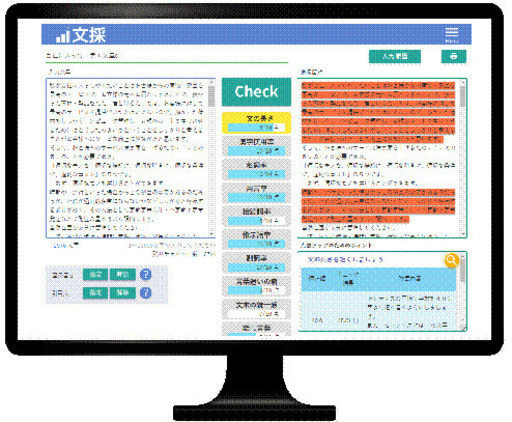Select the 名詞率 score item

pyautogui.click(x=256, y=170)
